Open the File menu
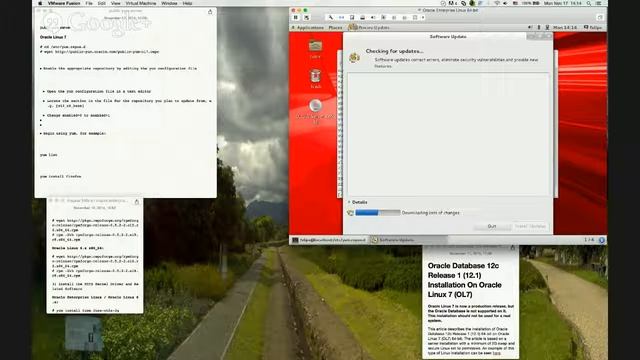Screen dimensions: 640x360 pos(89,3)
